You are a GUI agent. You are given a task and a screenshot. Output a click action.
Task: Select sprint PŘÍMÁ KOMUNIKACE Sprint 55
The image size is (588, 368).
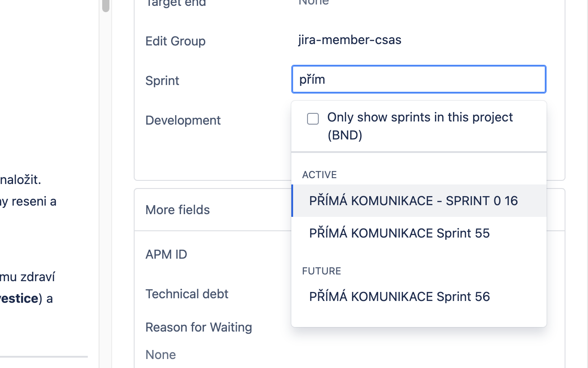[x=400, y=233]
